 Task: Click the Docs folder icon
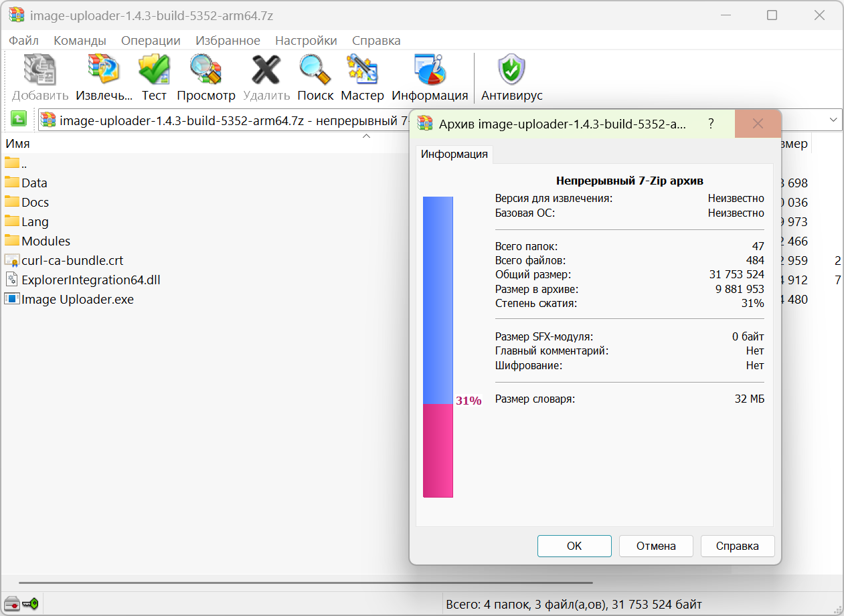click(x=12, y=202)
